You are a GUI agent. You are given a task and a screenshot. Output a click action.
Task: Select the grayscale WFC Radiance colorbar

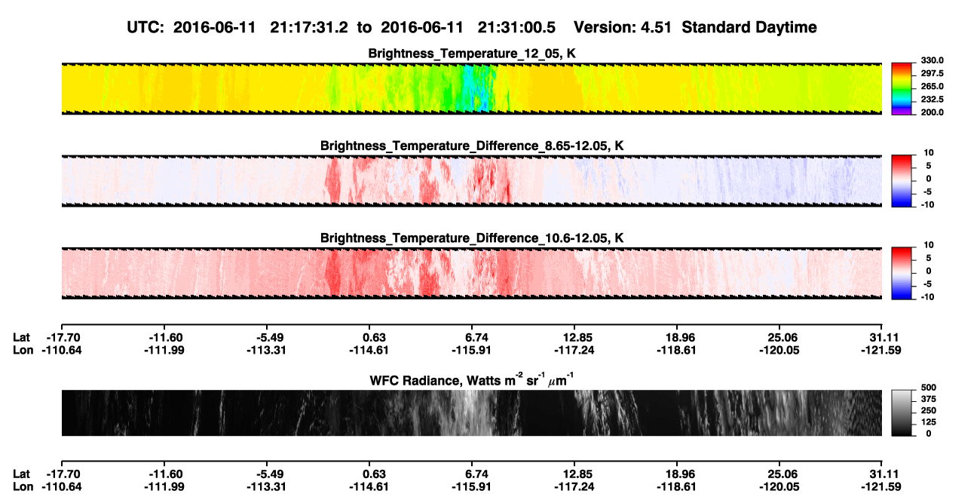(902, 413)
